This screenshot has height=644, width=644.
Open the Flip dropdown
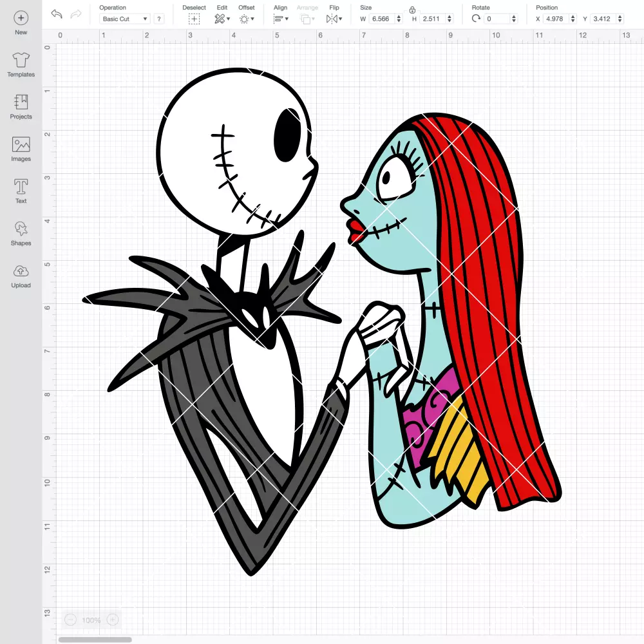pyautogui.click(x=334, y=19)
